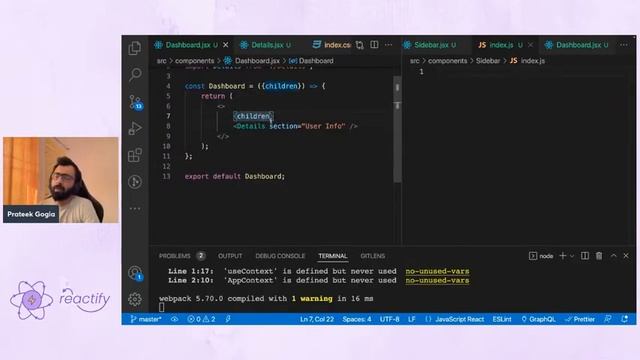Close the index.js tab in right group
This screenshot has width=640, height=360.
[x=530, y=45]
